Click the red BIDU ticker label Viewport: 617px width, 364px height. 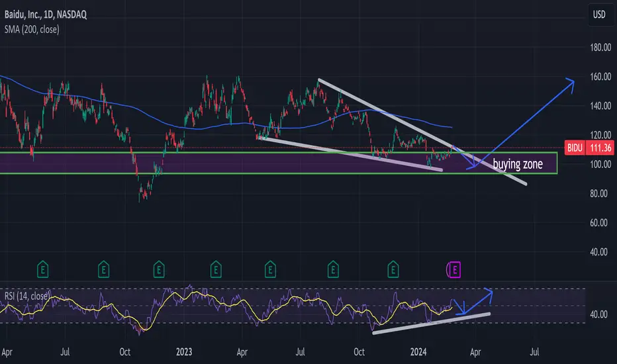pyautogui.click(x=575, y=148)
